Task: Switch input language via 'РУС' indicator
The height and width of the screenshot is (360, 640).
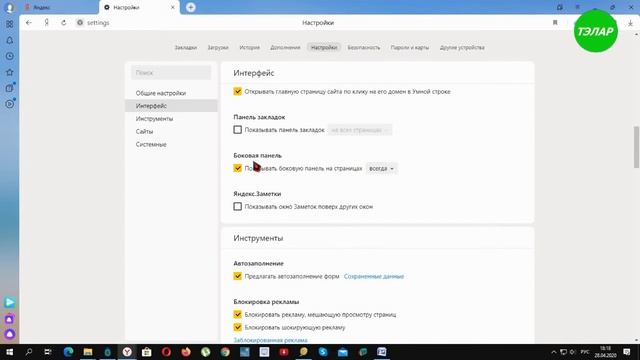Action: (x=585, y=352)
